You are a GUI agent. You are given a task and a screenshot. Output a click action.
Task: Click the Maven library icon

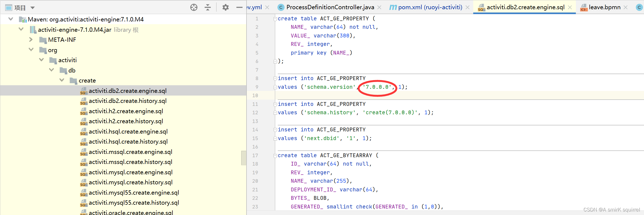point(23,19)
